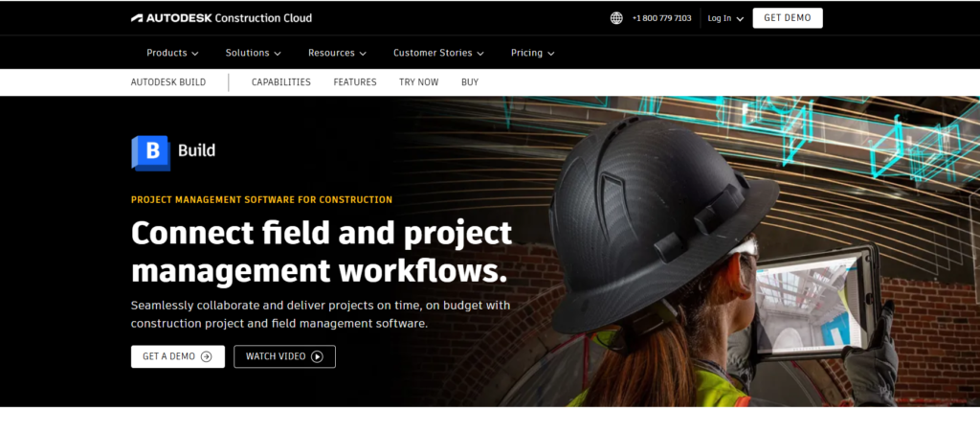Screen dimensions: 980x433
Task: Expand the Resources menu
Action: tap(337, 53)
